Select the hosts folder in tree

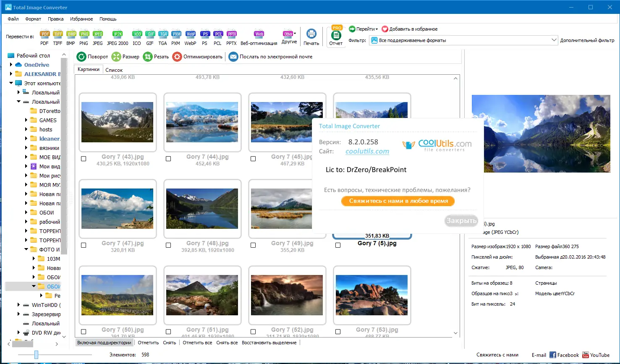click(x=46, y=129)
